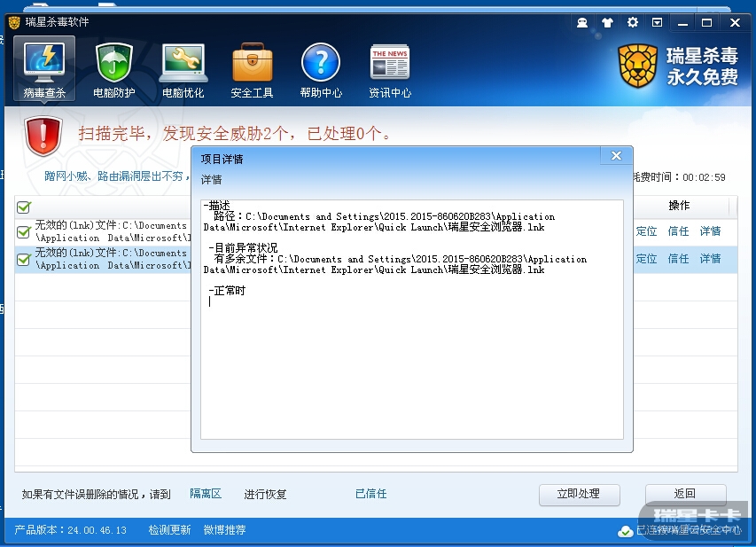
Task: Click the 耗费时间 00:02:59 text
Action: (680, 177)
